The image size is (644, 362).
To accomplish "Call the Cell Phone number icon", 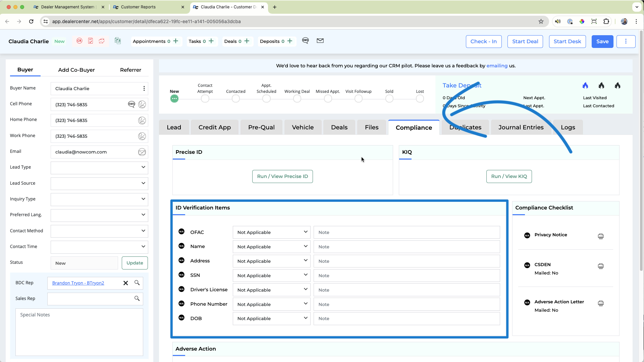I will 142,105.
